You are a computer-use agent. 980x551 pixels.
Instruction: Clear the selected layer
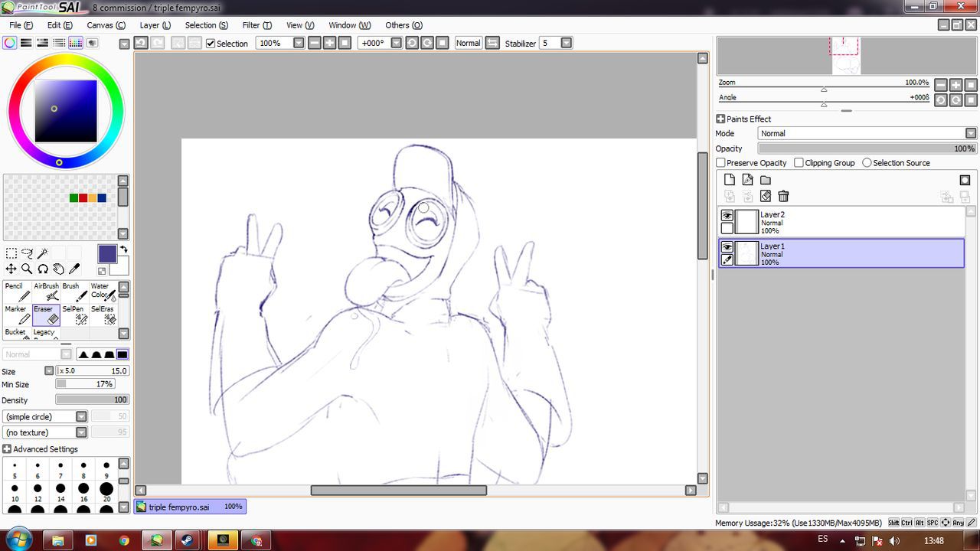pos(765,197)
